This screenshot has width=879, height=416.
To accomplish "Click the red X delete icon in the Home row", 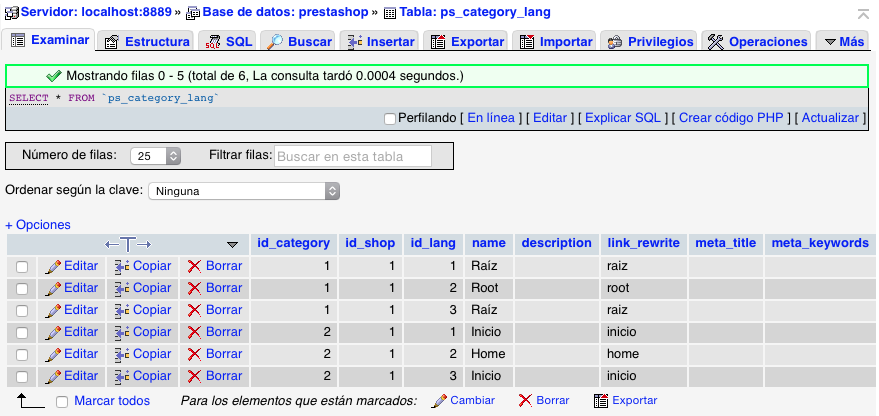I will tap(195, 354).
